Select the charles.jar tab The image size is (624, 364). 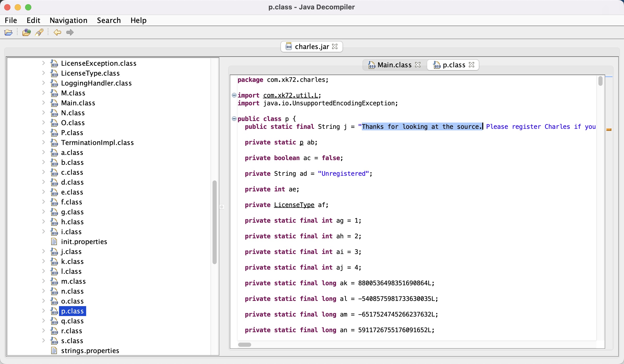312,47
